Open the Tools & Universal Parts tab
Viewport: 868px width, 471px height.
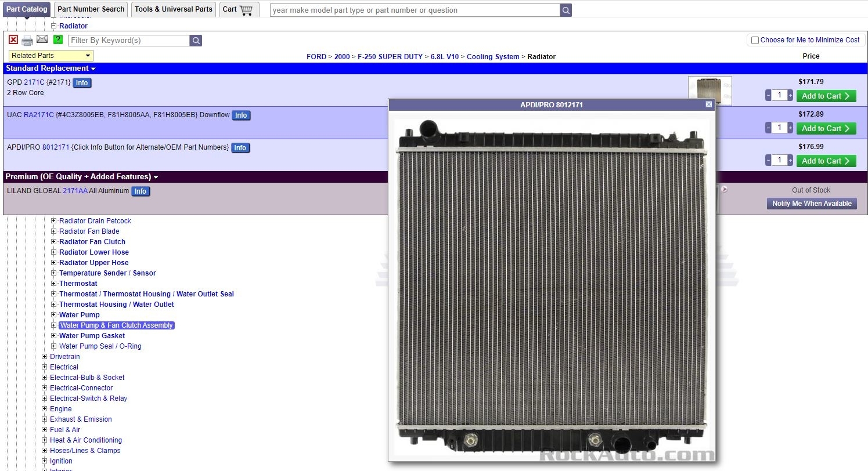tap(174, 9)
